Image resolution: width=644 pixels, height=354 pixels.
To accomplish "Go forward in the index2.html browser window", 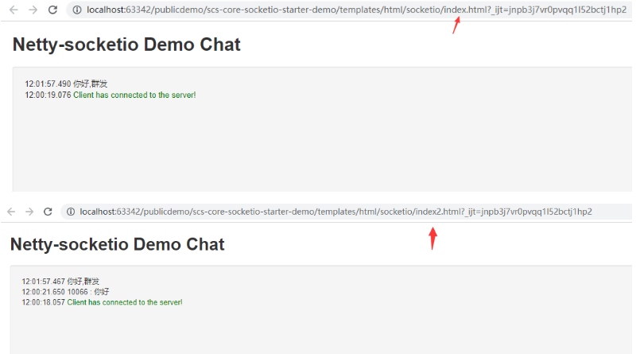I will [x=29, y=212].
